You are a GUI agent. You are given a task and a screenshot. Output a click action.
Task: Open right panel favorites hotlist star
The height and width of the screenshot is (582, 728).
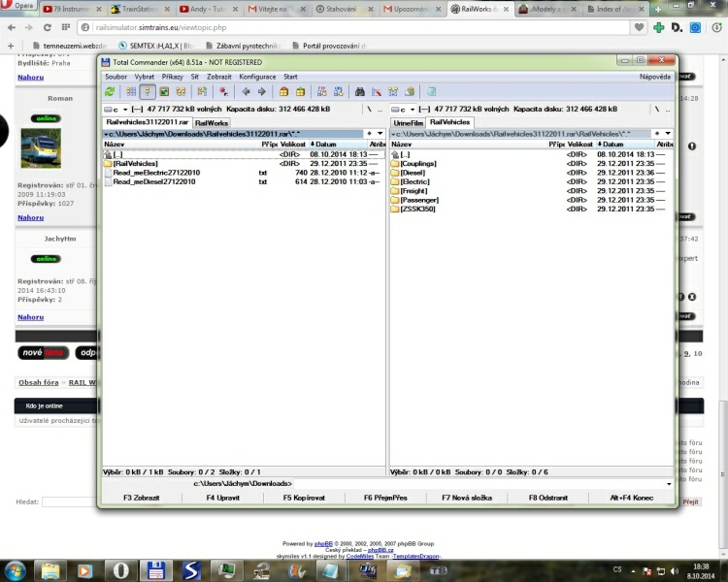tap(657, 134)
